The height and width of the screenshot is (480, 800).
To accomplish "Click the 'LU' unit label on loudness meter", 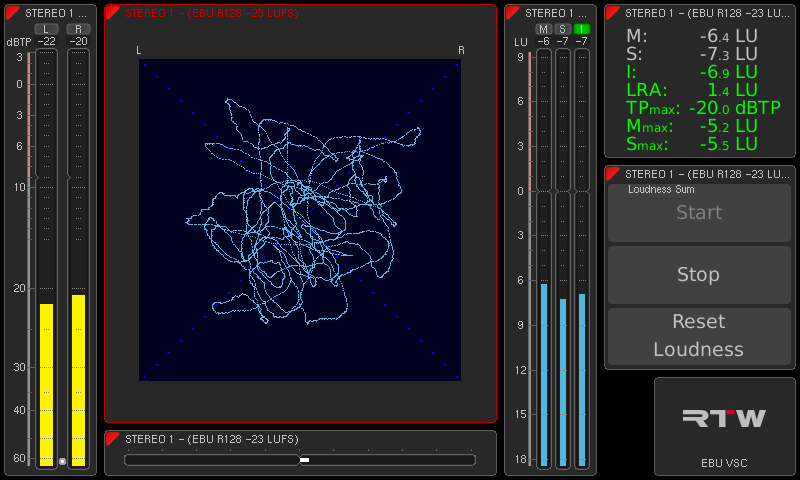I will (520, 42).
